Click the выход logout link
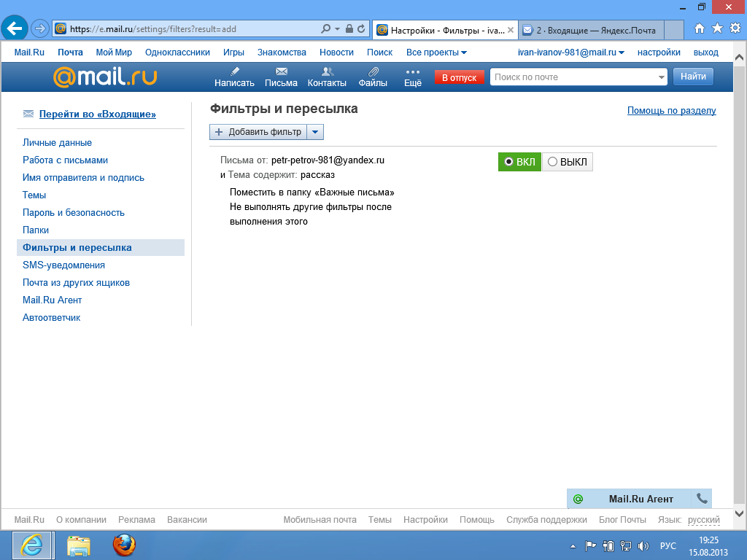 (x=706, y=52)
